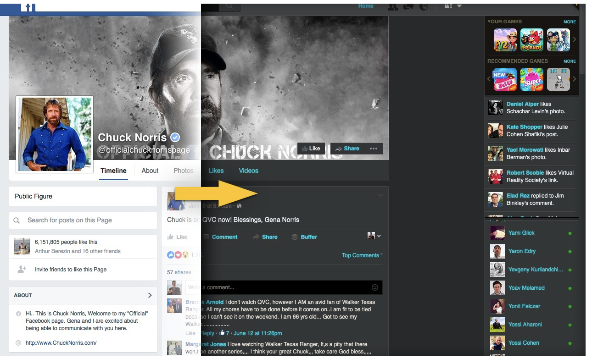Open third game icon in Your Games
This screenshot has width=592, height=364.
tap(558, 40)
